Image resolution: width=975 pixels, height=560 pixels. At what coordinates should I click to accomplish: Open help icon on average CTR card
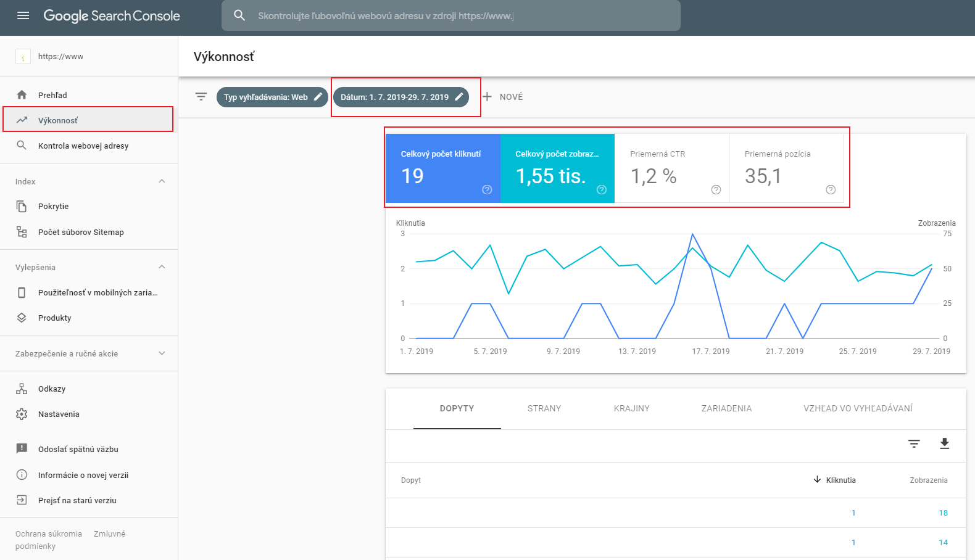pyautogui.click(x=716, y=189)
